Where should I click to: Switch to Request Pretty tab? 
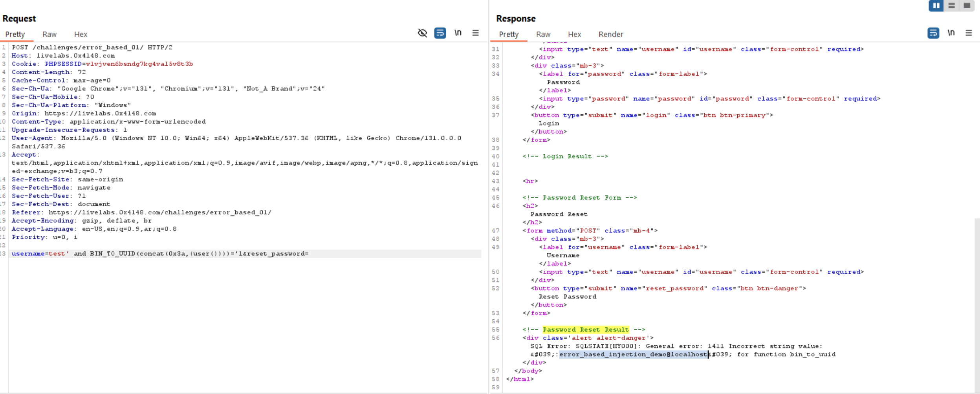point(15,35)
